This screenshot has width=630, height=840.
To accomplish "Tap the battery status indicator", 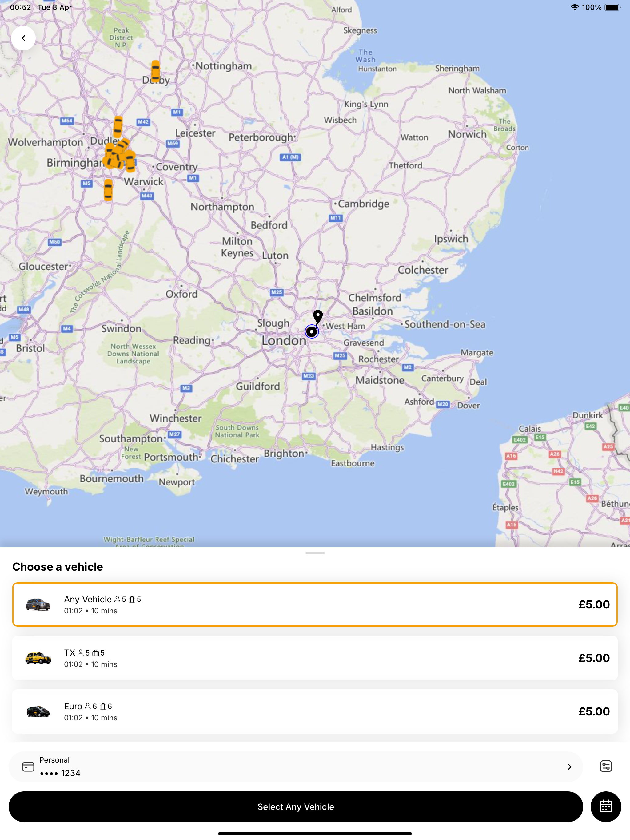I will tap(612, 7).
